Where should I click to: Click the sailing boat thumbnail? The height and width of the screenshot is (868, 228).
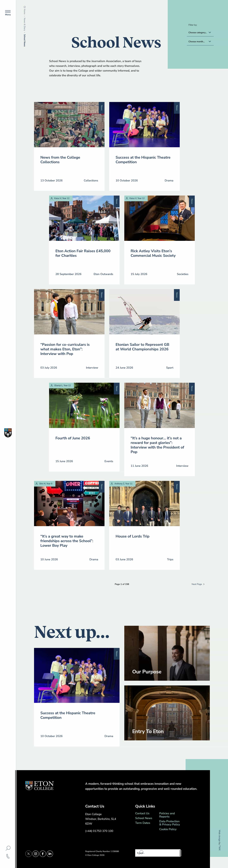pos(144,312)
